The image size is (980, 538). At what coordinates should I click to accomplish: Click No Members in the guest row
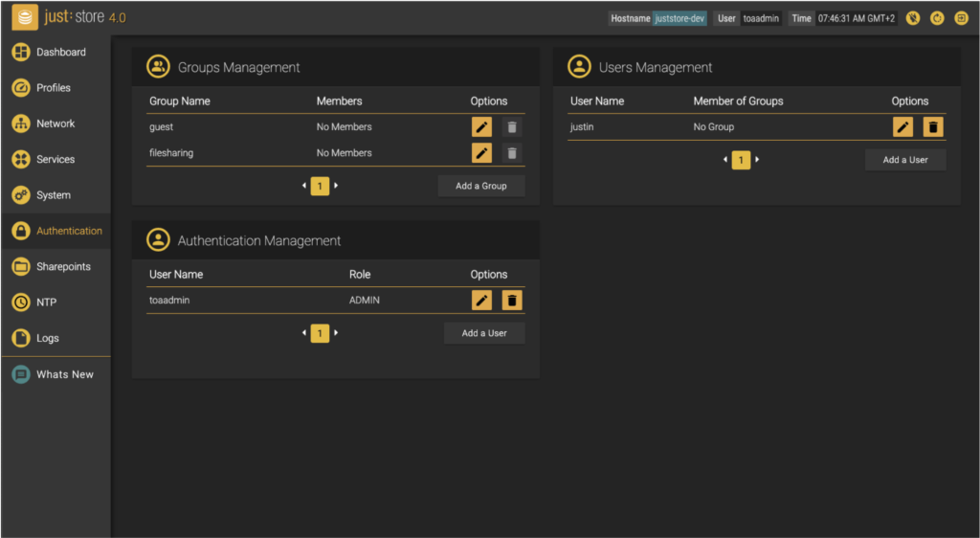tap(344, 127)
